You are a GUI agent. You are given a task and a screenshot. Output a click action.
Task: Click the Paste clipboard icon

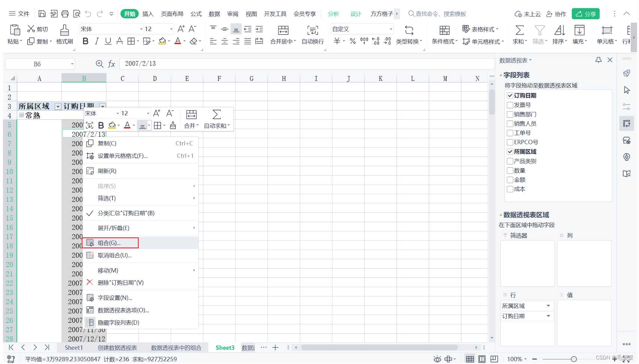[x=15, y=30]
